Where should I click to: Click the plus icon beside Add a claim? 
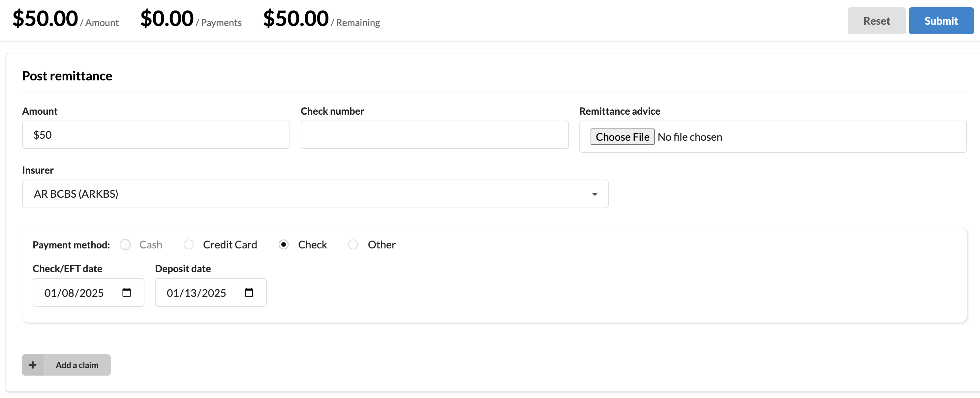tap(33, 365)
